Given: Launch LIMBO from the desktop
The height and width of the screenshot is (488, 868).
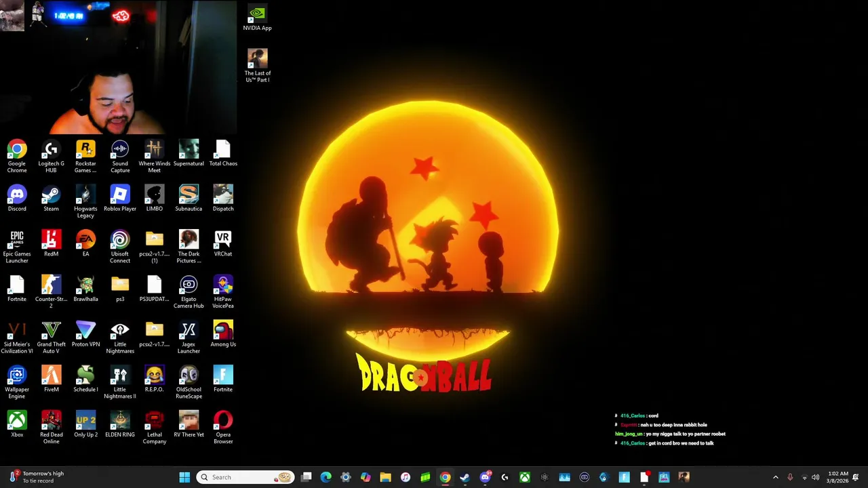Looking at the screenshot, I should click(154, 199).
